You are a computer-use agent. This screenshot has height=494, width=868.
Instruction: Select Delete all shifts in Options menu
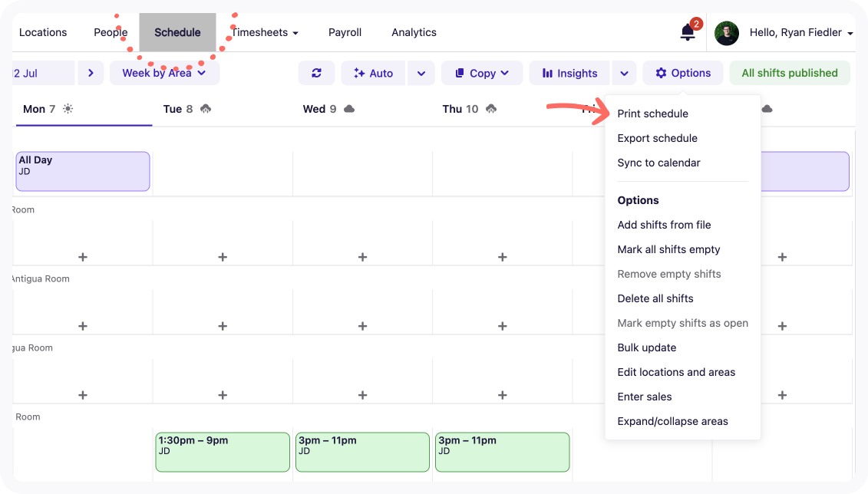(x=655, y=298)
